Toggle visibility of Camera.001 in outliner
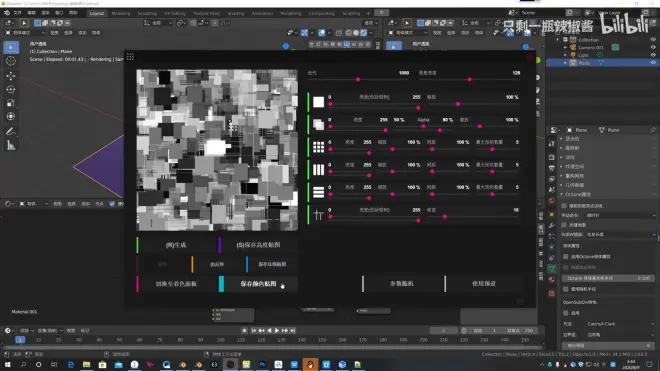660x371 pixels. (x=653, y=47)
